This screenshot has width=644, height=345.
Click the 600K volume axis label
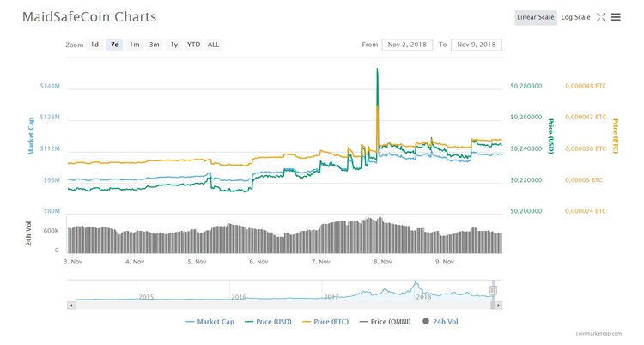(51, 231)
